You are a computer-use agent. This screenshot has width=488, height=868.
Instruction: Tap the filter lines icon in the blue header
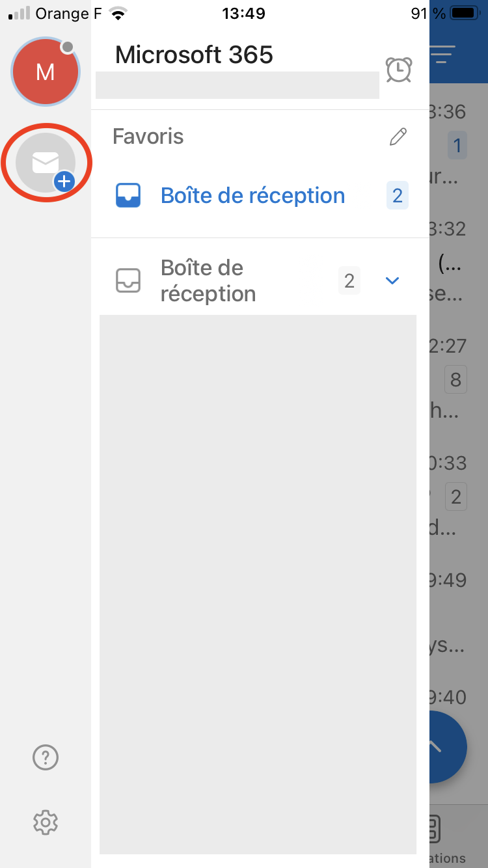[444, 55]
